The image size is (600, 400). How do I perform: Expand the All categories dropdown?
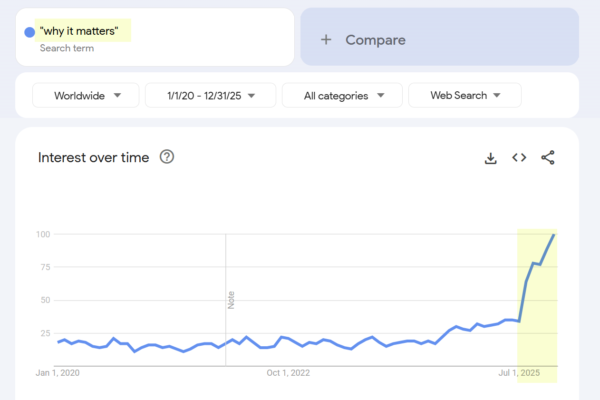click(342, 96)
